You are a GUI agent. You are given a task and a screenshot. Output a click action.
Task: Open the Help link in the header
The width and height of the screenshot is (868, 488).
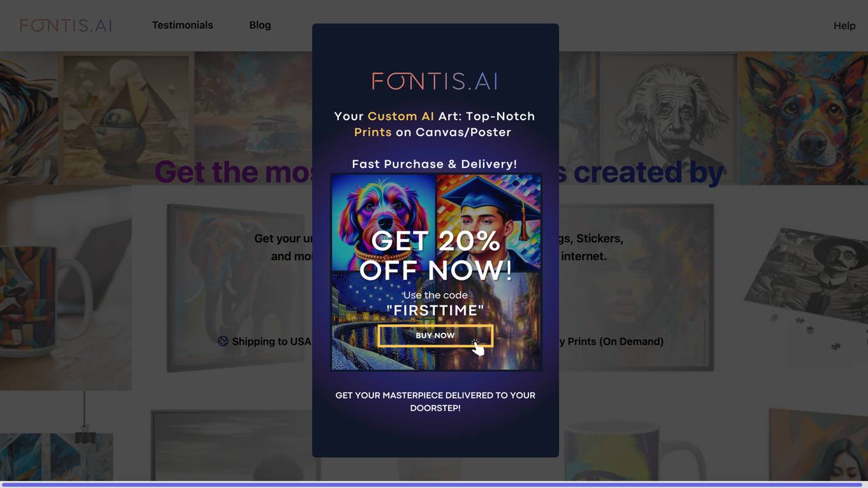844,26
